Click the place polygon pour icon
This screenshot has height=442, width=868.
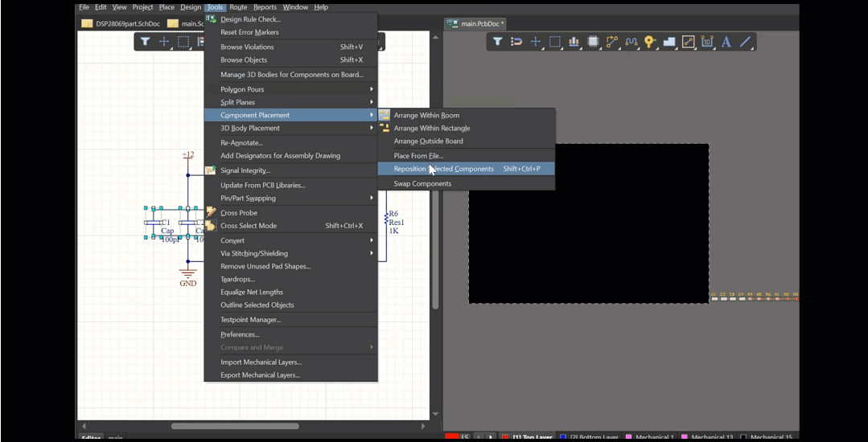click(x=668, y=42)
